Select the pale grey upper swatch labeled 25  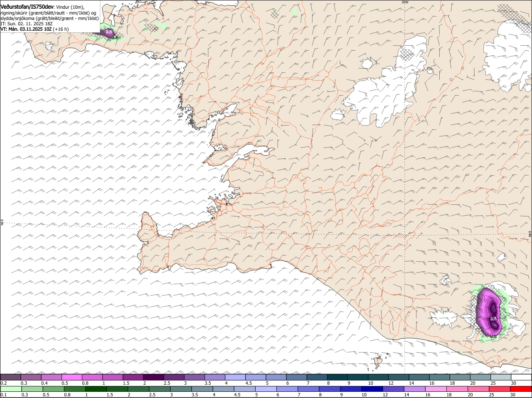[502, 377]
